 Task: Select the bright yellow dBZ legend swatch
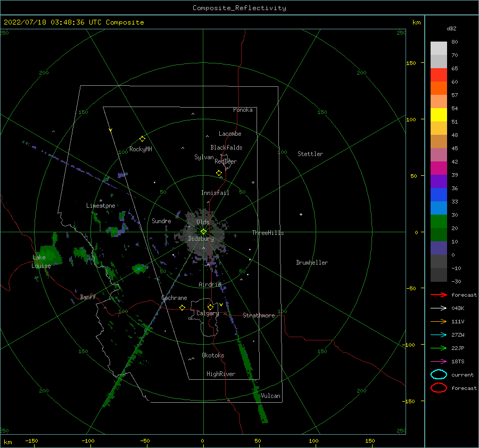(x=439, y=115)
